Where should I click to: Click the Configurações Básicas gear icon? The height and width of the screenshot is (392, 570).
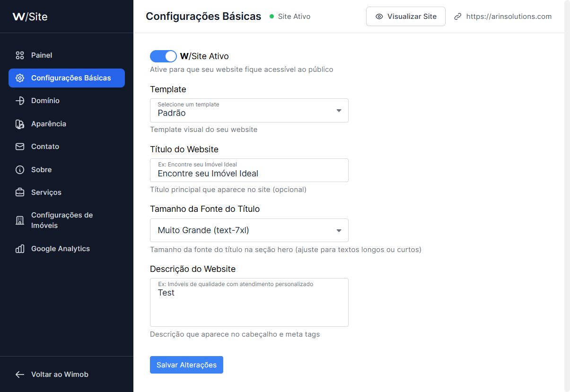[20, 78]
